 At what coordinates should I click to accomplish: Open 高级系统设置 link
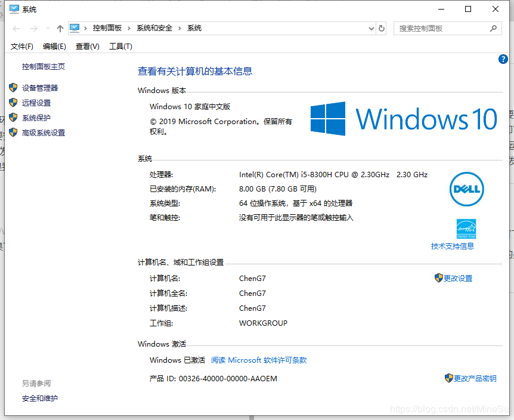pyautogui.click(x=44, y=133)
